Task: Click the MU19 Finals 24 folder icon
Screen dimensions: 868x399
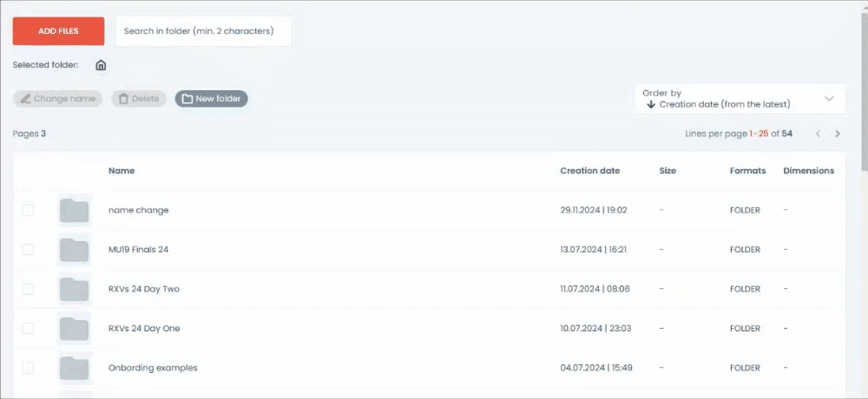Action: tap(75, 250)
